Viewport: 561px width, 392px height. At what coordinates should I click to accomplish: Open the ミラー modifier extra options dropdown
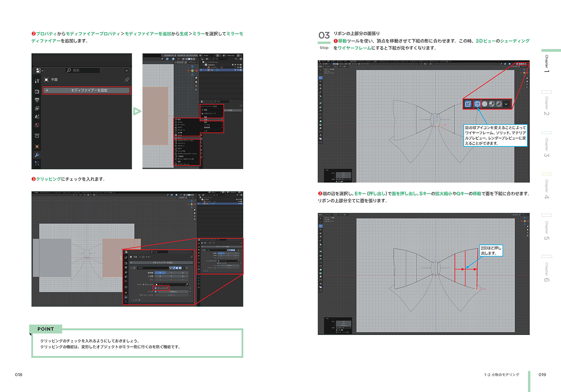(183, 268)
